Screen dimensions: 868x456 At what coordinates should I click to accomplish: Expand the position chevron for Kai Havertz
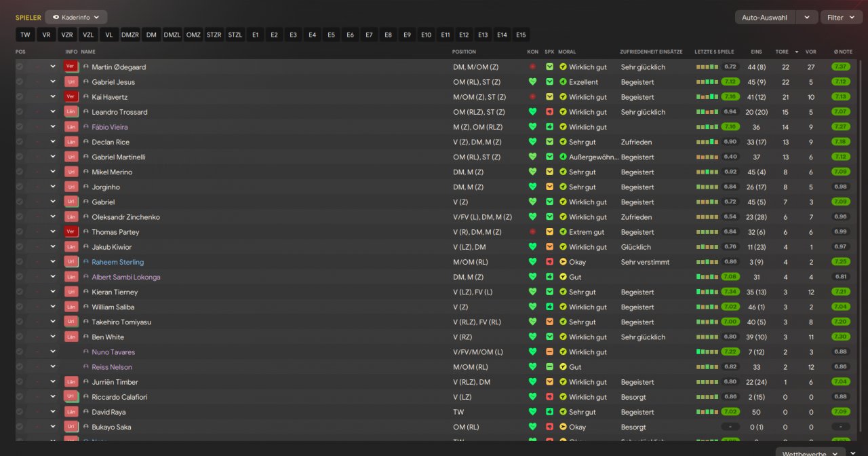(x=53, y=96)
